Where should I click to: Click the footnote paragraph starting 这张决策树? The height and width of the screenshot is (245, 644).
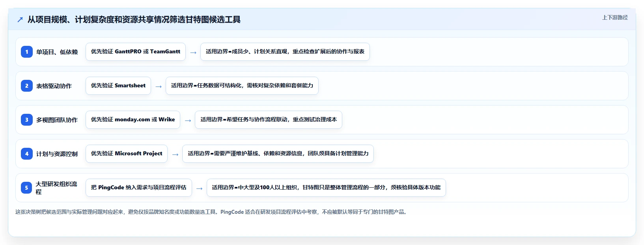coord(212,212)
